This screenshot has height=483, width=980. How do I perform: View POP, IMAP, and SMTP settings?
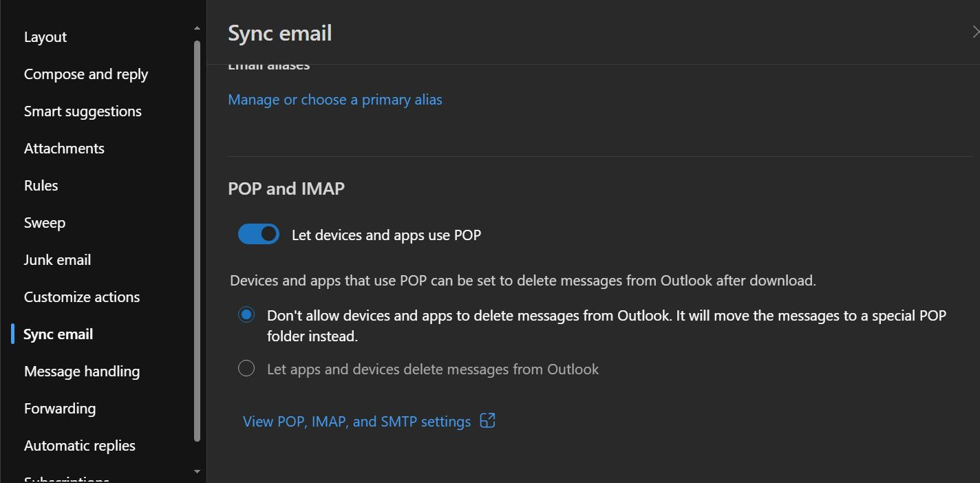point(356,420)
